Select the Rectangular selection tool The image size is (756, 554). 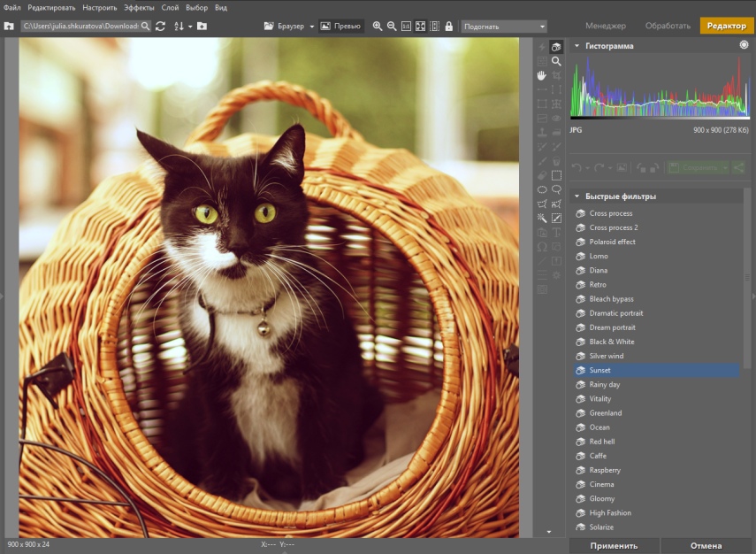(x=556, y=175)
